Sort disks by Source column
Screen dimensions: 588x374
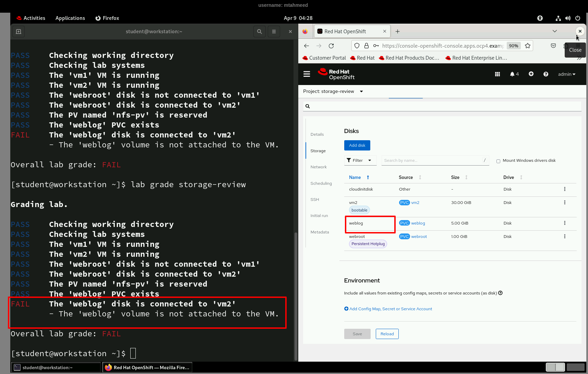click(x=410, y=178)
